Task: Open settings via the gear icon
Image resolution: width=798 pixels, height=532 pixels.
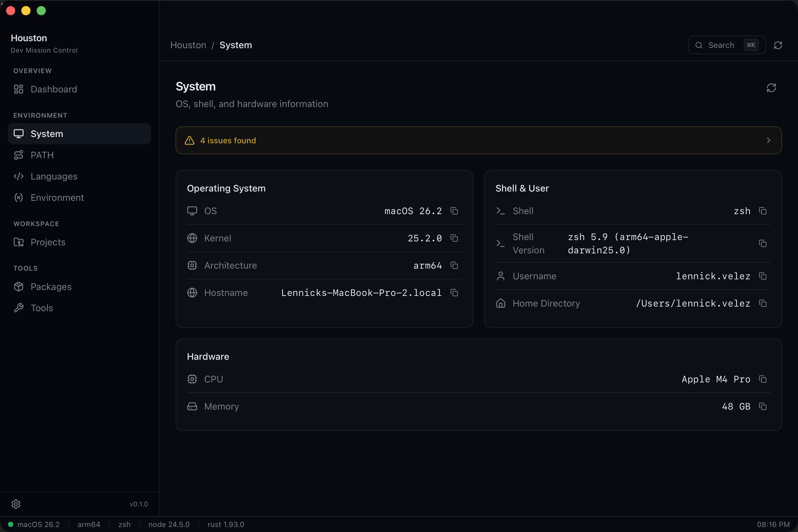Action: (16, 504)
